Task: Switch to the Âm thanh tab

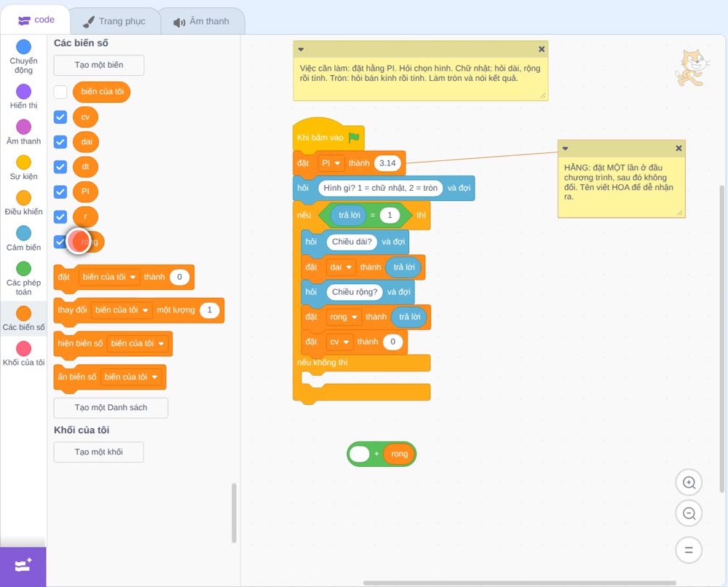Action: pyautogui.click(x=202, y=21)
